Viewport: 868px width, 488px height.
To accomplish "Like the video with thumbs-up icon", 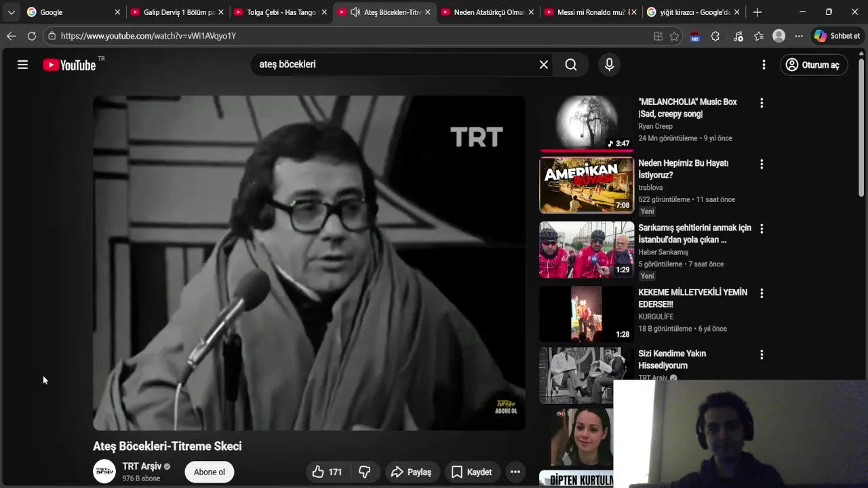I will coord(327,472).
